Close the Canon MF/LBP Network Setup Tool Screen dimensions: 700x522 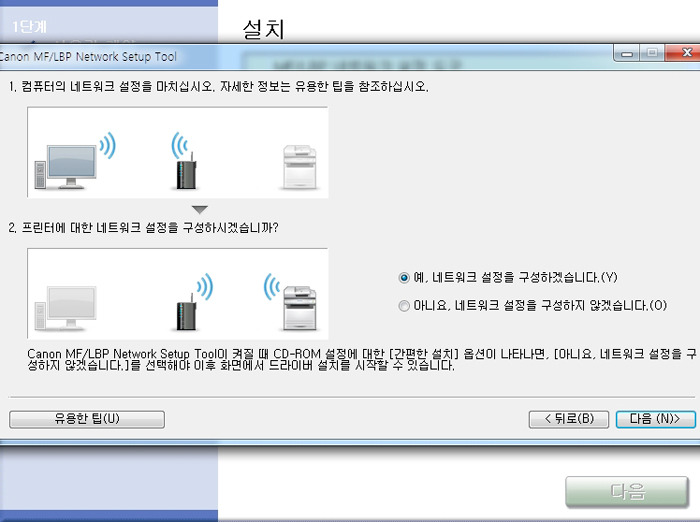point(684,53)
